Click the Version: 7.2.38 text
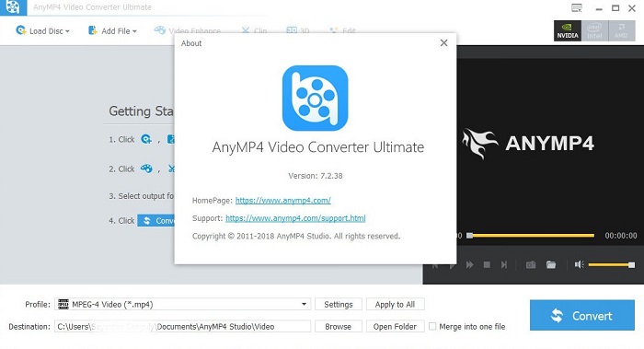This screenshot has width=644, height=349. pos(316,176)
